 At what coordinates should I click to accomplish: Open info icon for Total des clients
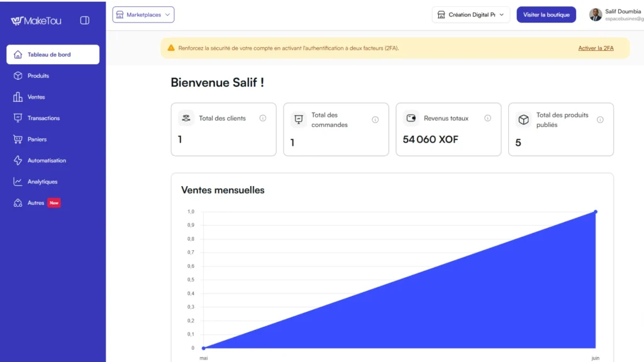click(263, 118)
